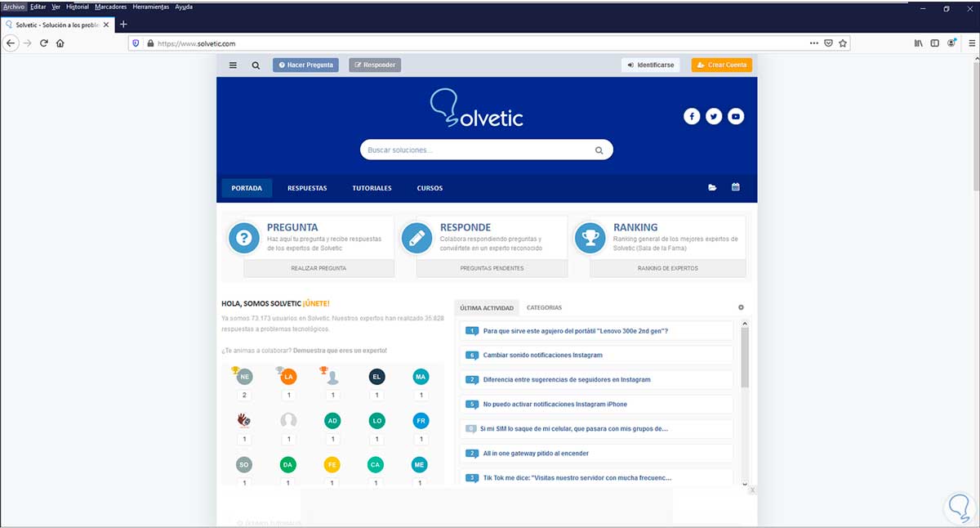
Task: Open 'No puedo activar notificaciones Instagram iPhone'
Action: click(x=555, y=405)
